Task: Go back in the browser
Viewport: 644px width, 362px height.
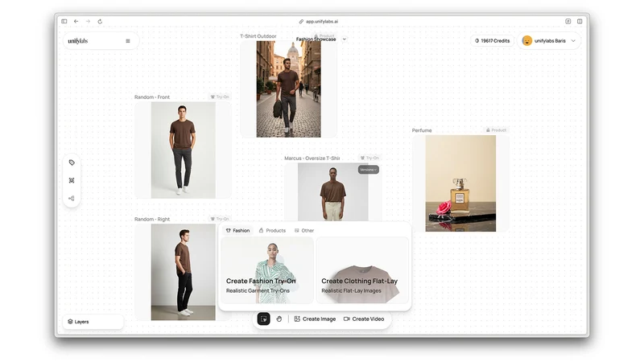Action: coord(76,22)
